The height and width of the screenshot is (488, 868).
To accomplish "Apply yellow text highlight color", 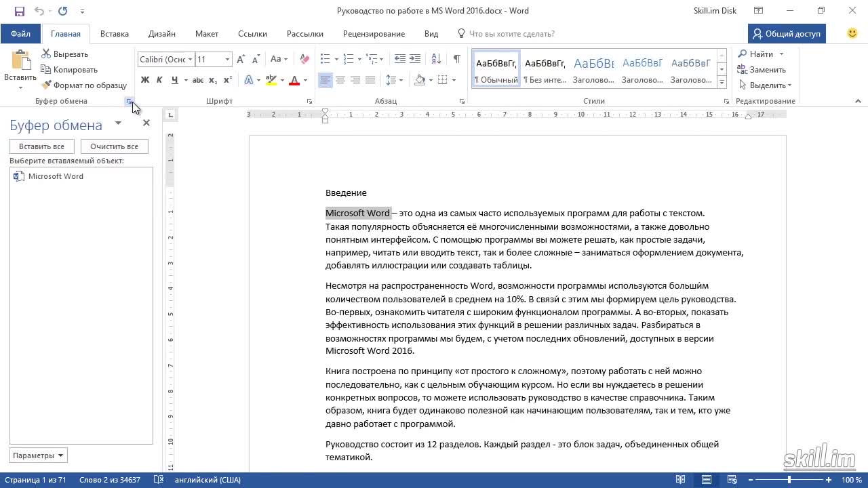I will tap(271, 80).
